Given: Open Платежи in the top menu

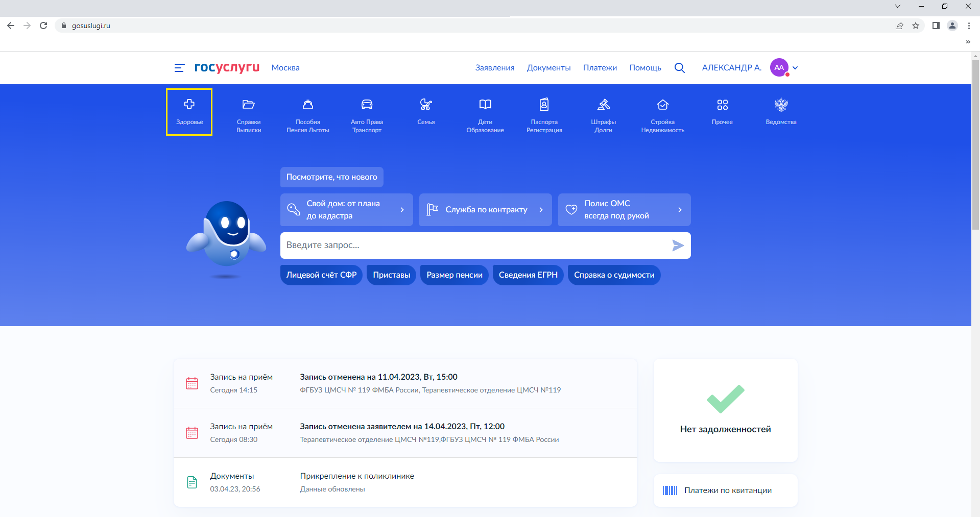Looking at the screenshot, I should [x=600, y=68].
